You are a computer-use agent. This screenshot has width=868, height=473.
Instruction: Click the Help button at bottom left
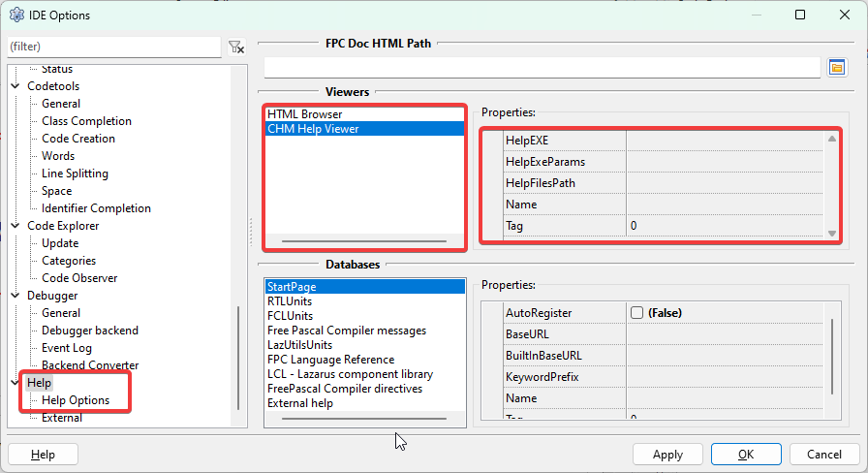(43, 455)
